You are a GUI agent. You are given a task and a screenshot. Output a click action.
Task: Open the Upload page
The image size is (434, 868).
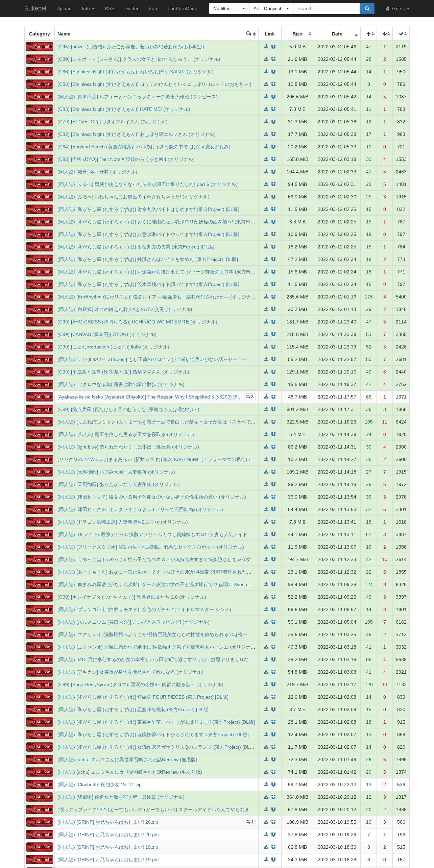click(x=64, y=8)
